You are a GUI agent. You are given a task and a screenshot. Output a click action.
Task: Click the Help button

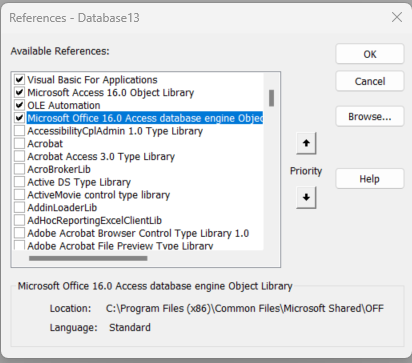pyautogui.click(x=370, y=179)
